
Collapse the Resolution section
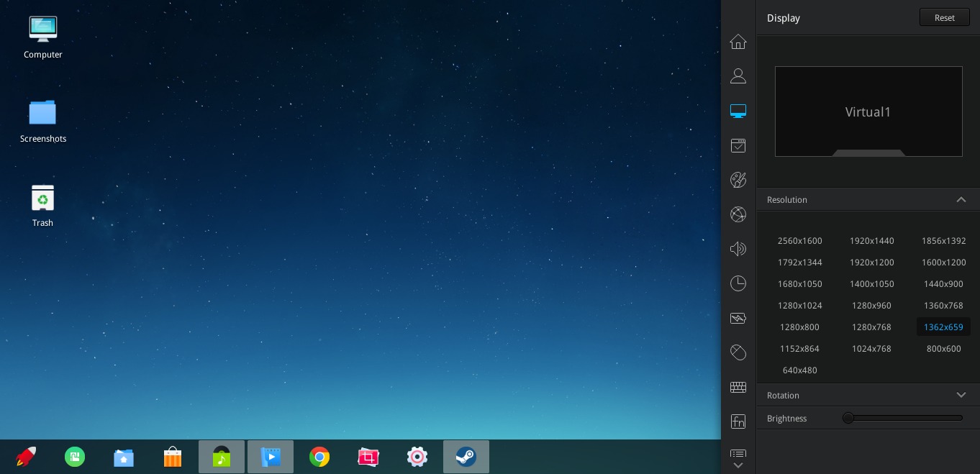point(961,200)
